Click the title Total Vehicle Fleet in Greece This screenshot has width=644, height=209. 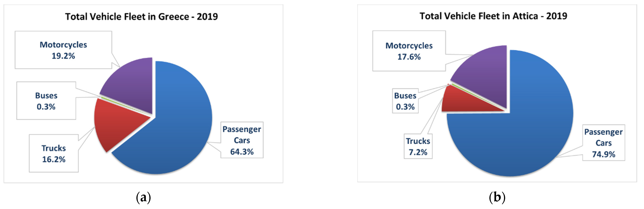pyautogui.click(x=141, y=17)
